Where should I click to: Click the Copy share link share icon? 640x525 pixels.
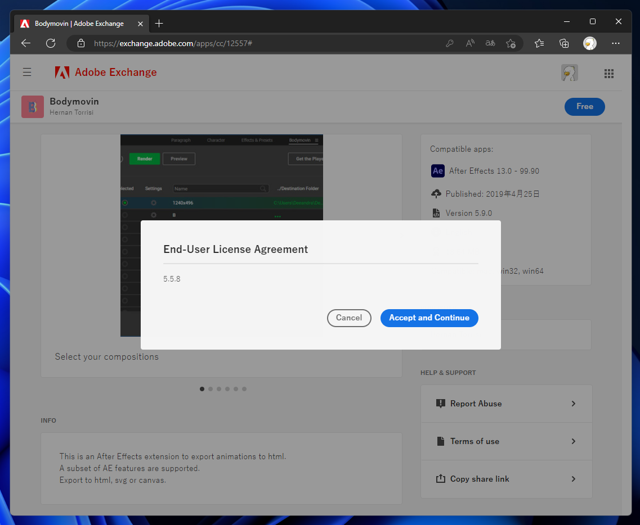point(440,478)
